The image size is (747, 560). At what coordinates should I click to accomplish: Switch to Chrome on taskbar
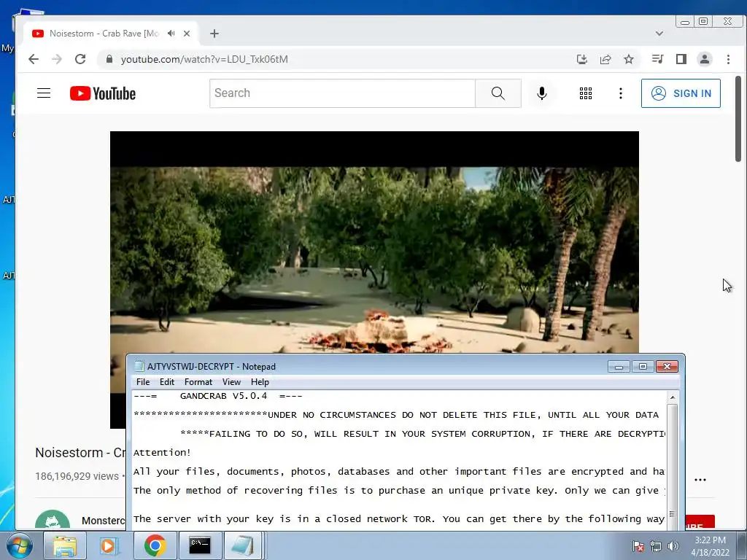click(155, 545)
